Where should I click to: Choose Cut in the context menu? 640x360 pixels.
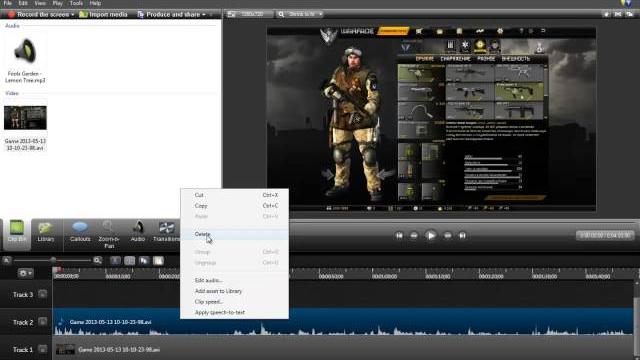(x=235, y=195)
